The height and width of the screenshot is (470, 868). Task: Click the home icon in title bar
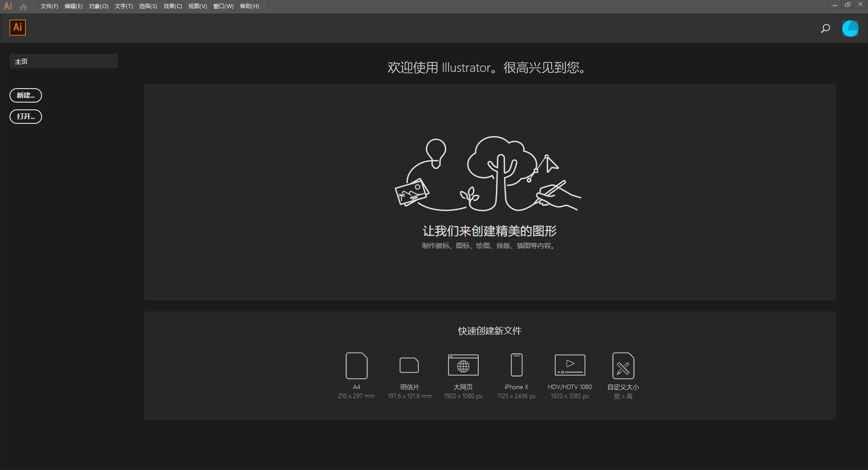tap(24, 7)
